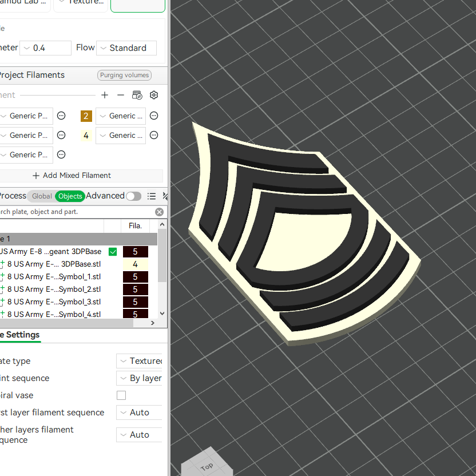Screen dimensions: 476x476
Task: Click object list scrollbar up arrow
Action: tap(162, 225)
